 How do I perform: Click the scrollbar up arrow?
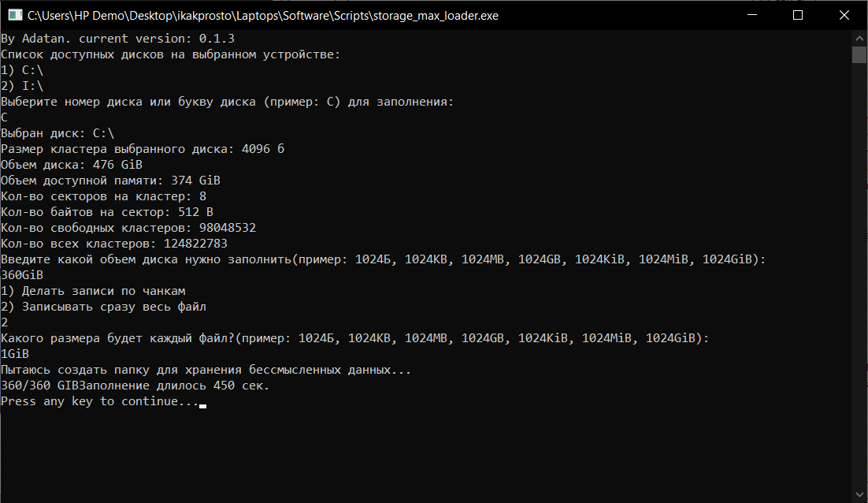tap(859, 38)
